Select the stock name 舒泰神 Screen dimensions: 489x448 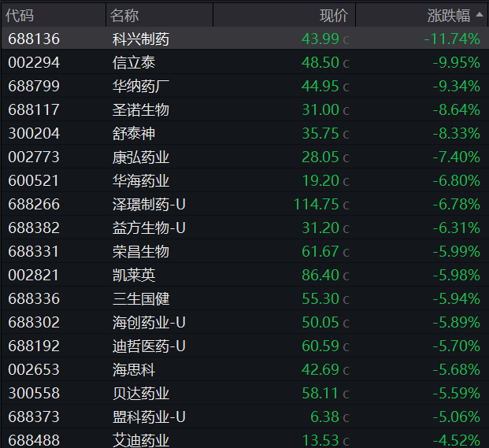[x=134, y=133]
